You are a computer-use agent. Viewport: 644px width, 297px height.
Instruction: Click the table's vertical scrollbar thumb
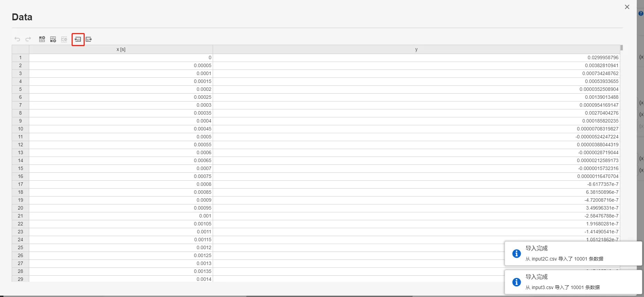click(x=622, y=48)
